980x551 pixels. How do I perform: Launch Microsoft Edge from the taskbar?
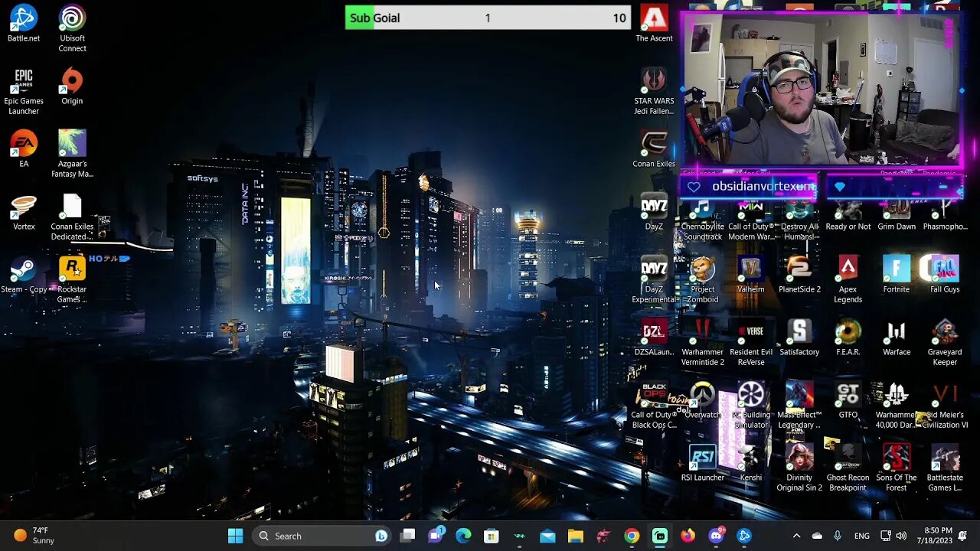(463, 536)
